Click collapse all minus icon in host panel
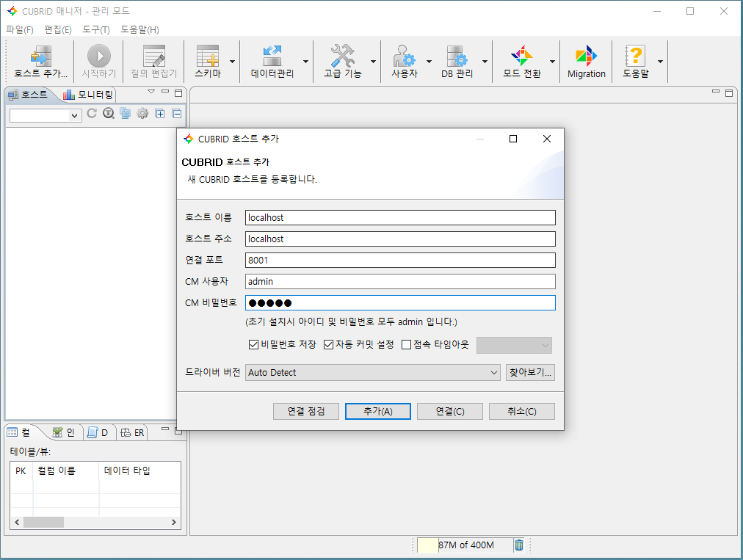 (177, 114)
